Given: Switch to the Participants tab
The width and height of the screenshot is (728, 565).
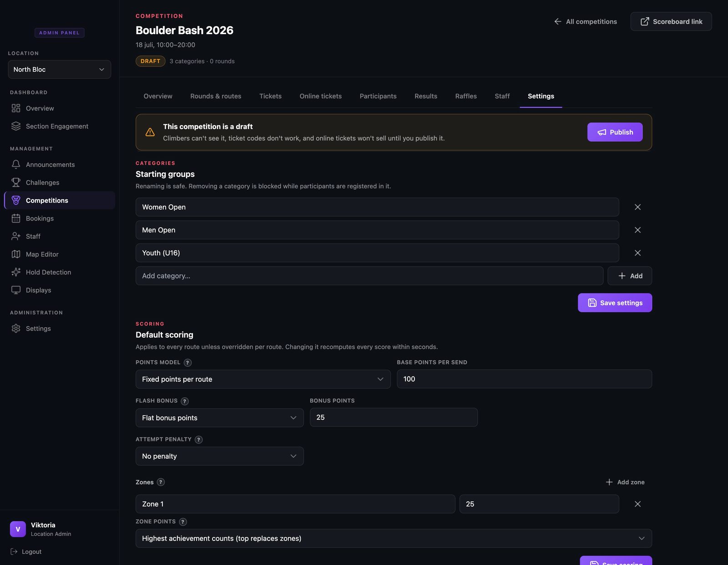Looking at the screenshot, I should [378, 96].
